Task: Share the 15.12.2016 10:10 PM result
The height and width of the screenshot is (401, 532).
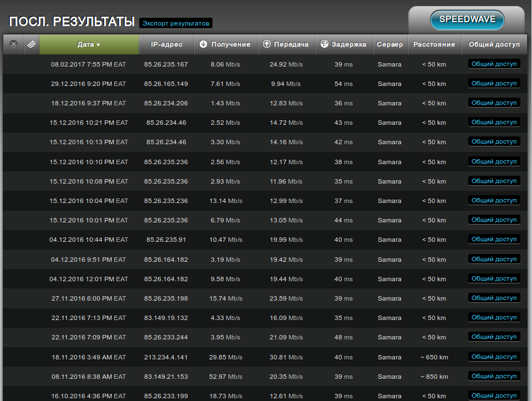Action: click(x=494, y=161)
